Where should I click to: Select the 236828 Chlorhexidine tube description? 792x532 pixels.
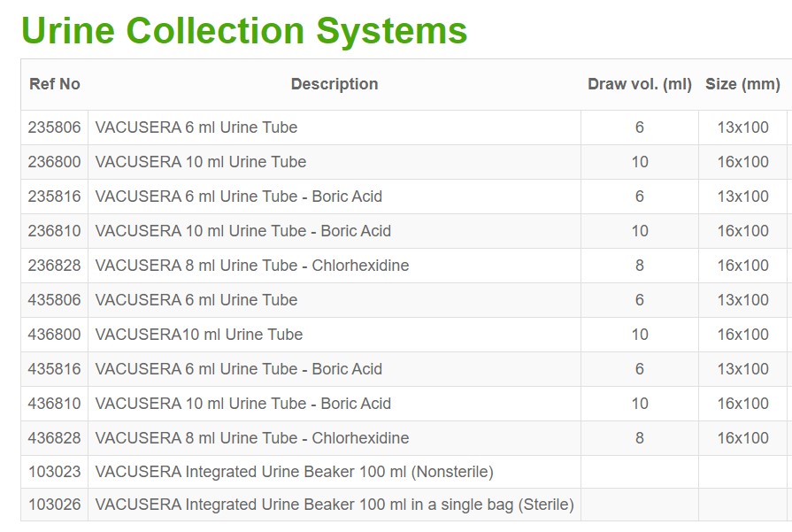[x=252, y=266]
